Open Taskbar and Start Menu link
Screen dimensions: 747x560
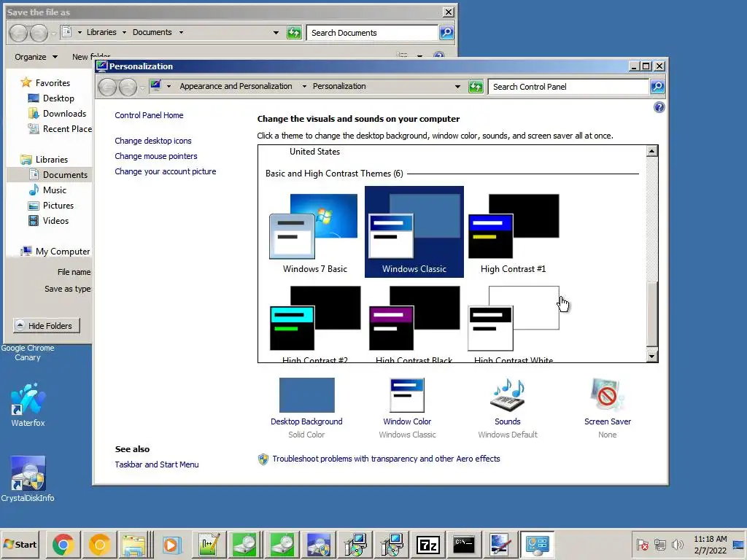point(156,464)
